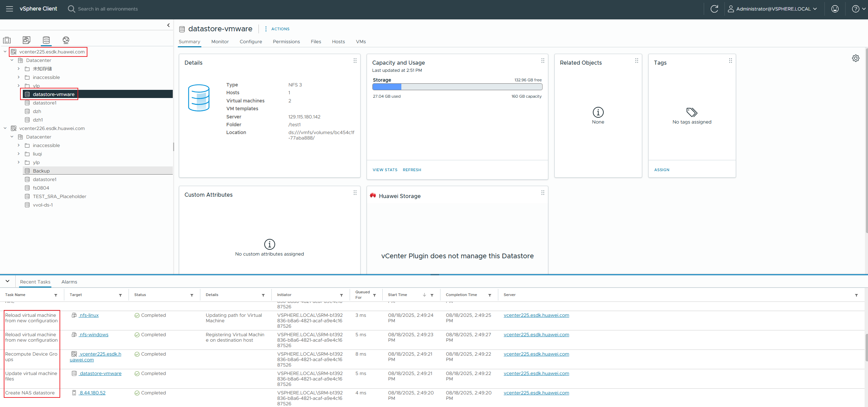Viewport: 868px width, 407px height.
Task: Select the dzh datastore
Action: 37,111
